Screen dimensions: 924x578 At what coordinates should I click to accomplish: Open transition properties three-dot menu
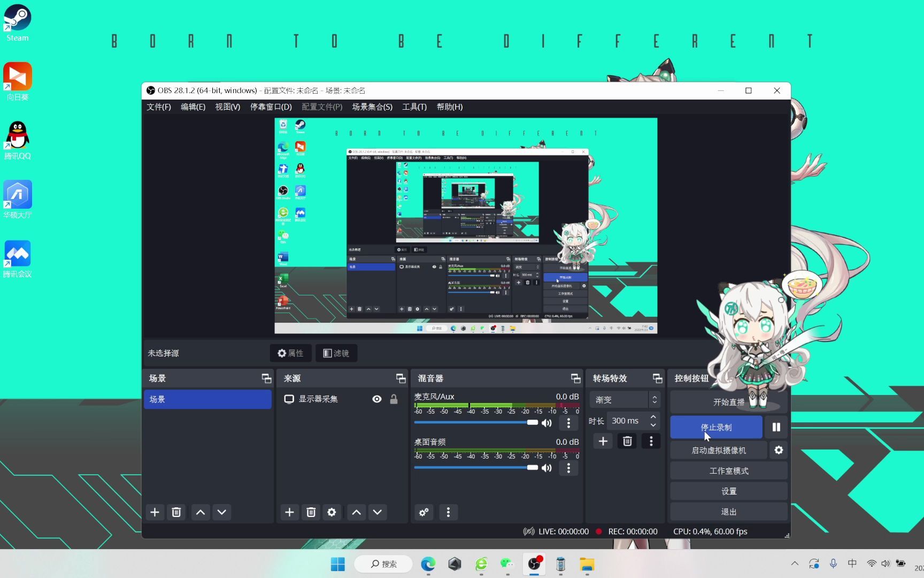(x=651, y=441)
